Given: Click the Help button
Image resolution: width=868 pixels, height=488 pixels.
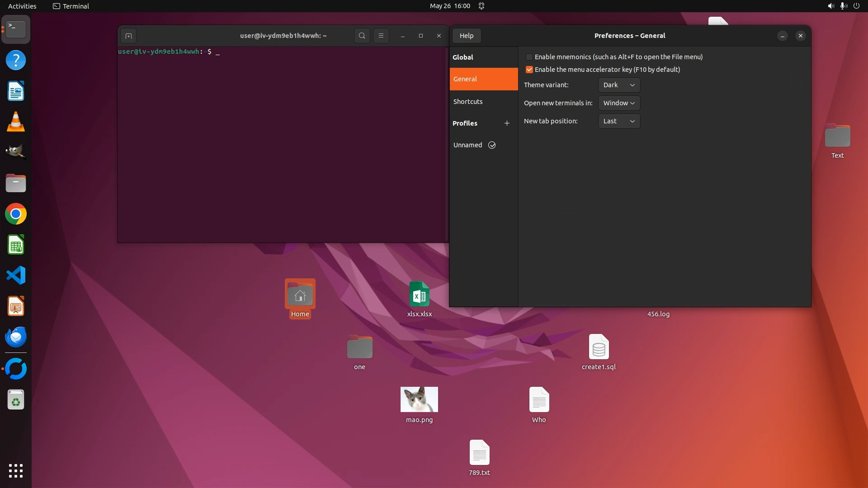Looking at the screenshot, I should 466,36.
